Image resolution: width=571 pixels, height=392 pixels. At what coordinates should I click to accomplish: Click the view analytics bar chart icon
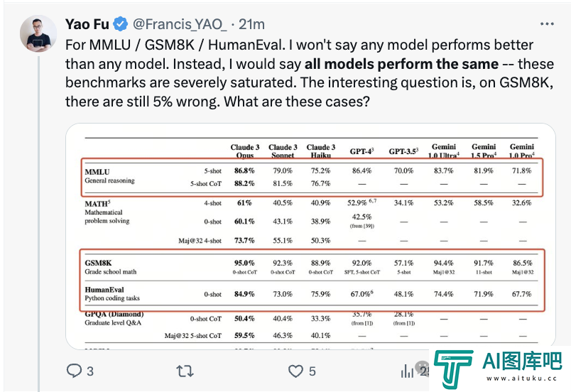pyautogui.click(x=407, y=371)
